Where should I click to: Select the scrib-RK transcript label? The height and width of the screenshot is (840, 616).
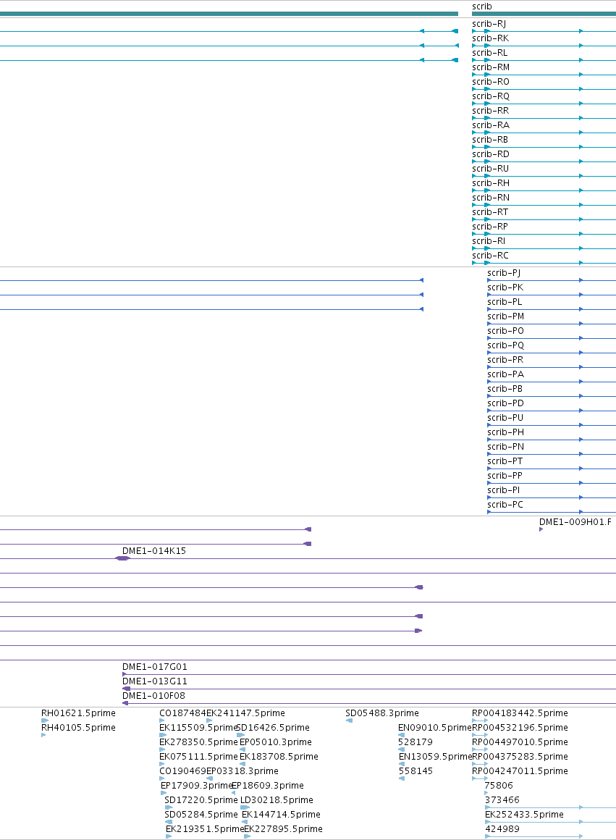point(490,38)
